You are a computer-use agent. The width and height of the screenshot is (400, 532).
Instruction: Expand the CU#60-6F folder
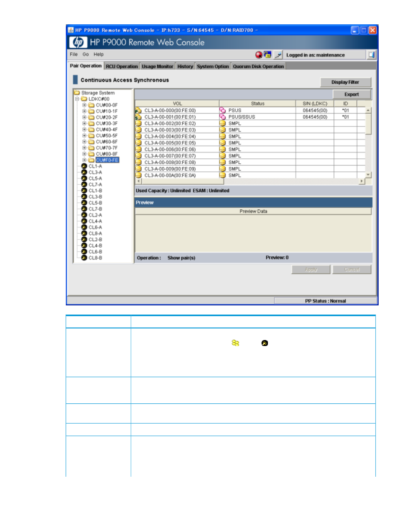84,142
